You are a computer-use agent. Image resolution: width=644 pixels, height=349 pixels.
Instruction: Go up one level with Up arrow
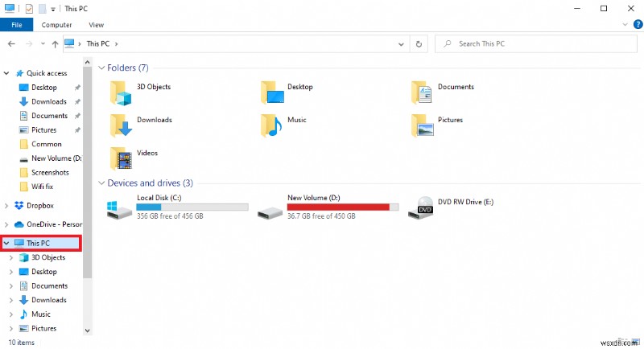click(x=55, y=44)
